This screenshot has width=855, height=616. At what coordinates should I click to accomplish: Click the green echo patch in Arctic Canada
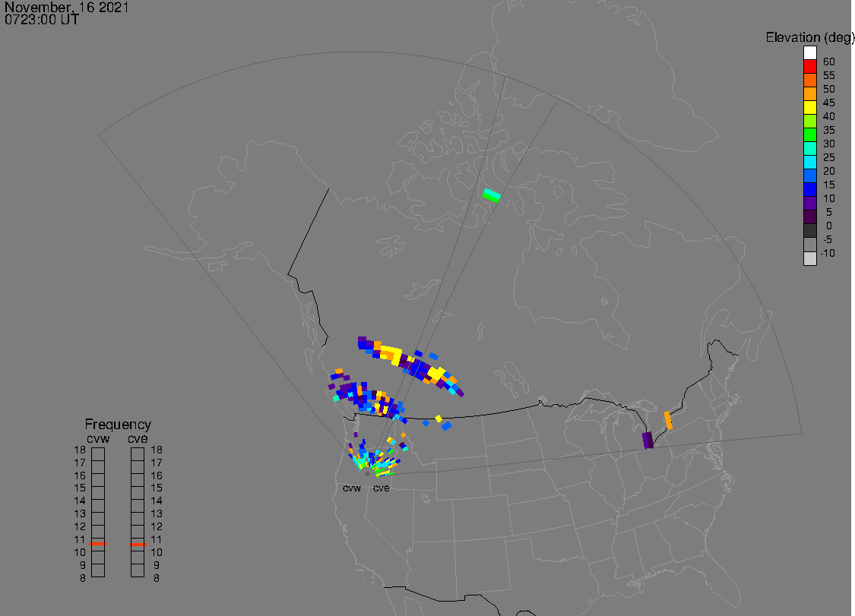click(x=491, y=195)
